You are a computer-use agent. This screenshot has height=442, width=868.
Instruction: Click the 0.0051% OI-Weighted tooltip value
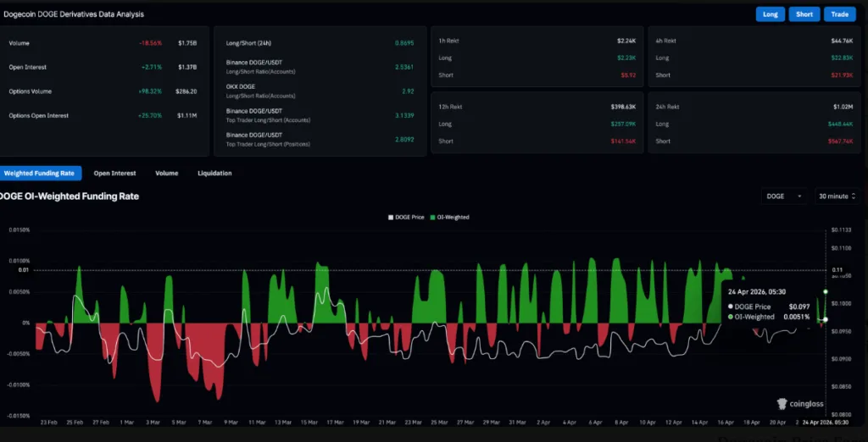click(797, 317)
